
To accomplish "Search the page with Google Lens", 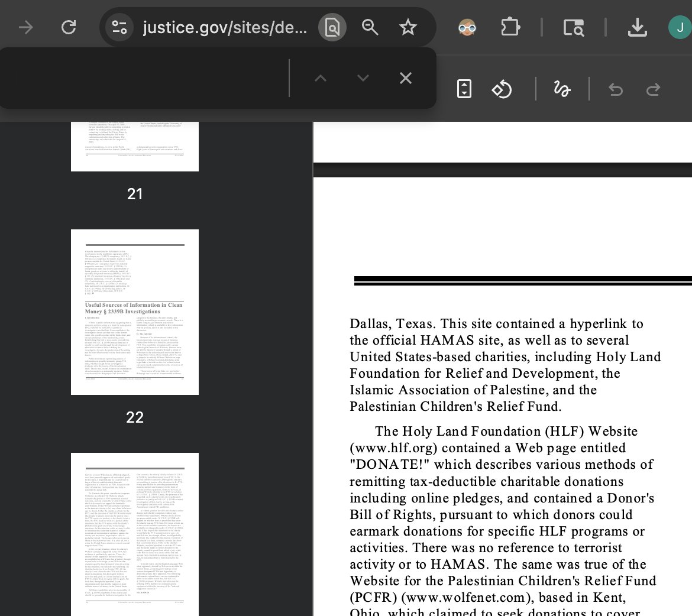I will (x=332, y=27).
